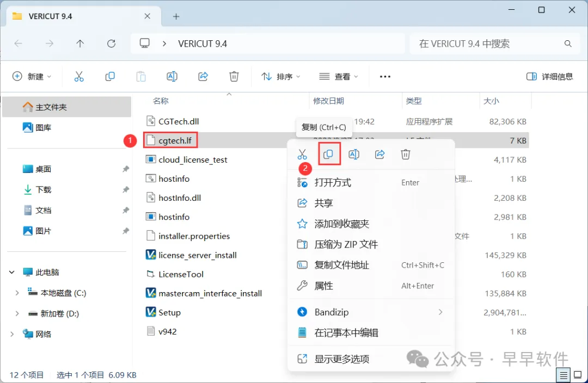The width and height of the screenshot is (588, 383).
Task: Go up one folder level
Action: point(80,44)
